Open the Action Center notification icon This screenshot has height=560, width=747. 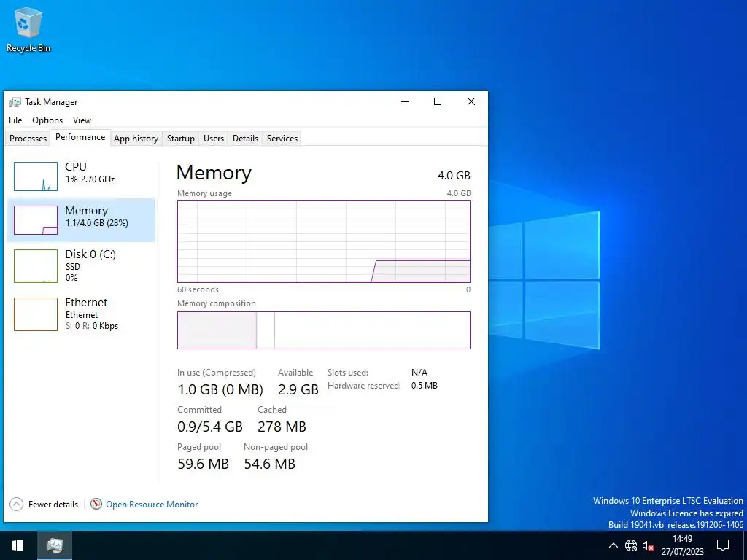pos(723,545)
